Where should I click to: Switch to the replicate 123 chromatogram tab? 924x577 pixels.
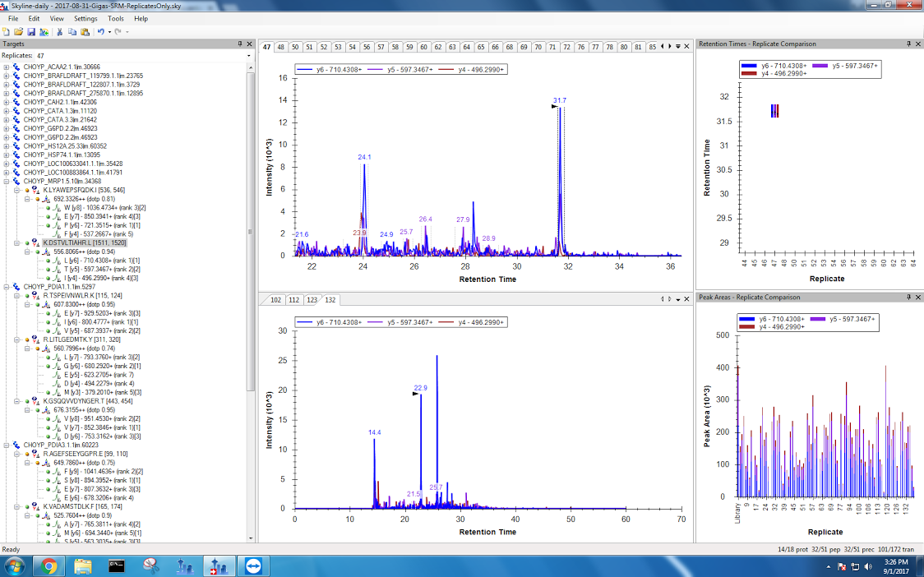(312, 300)
